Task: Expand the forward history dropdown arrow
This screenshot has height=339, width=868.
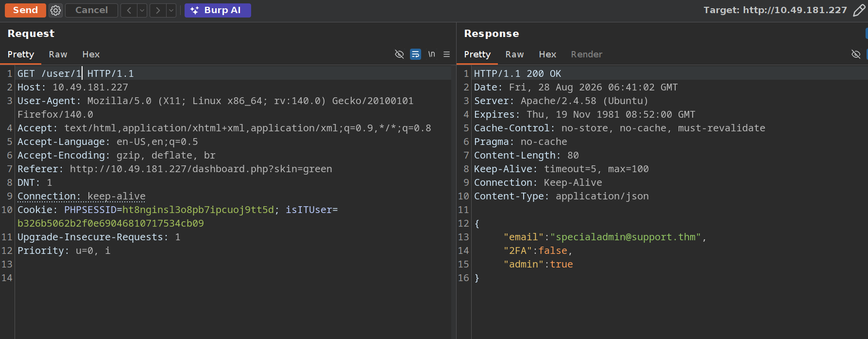Action: pyautogui.click(x=171, y=10)
